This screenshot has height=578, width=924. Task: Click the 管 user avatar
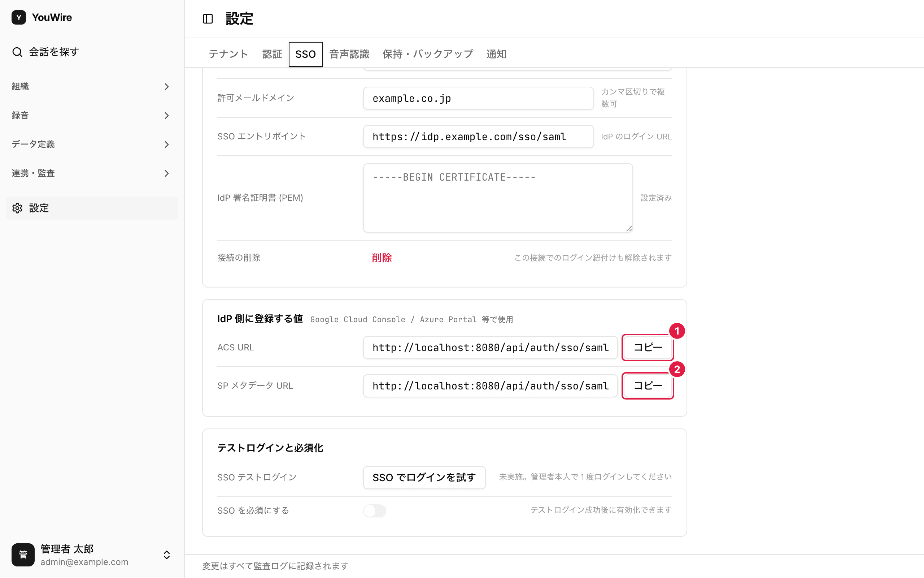[23, 555]
